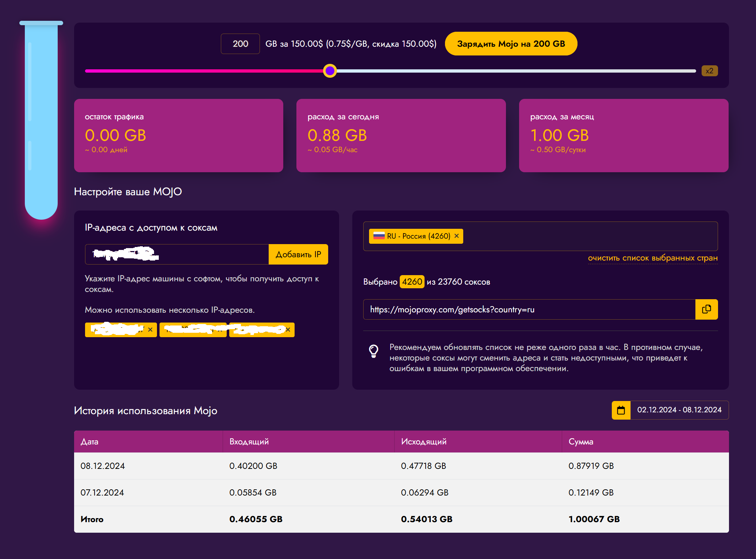Click the traffic amount slider handle
Image resolution: width=756 pixels, height=559 pixels.
click(x=330, y=71)
